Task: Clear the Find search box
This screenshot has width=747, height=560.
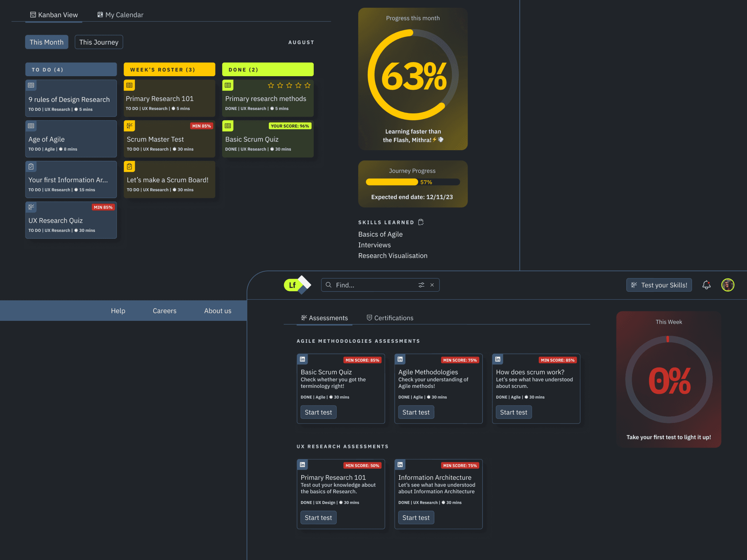Action: pos(432,285)
